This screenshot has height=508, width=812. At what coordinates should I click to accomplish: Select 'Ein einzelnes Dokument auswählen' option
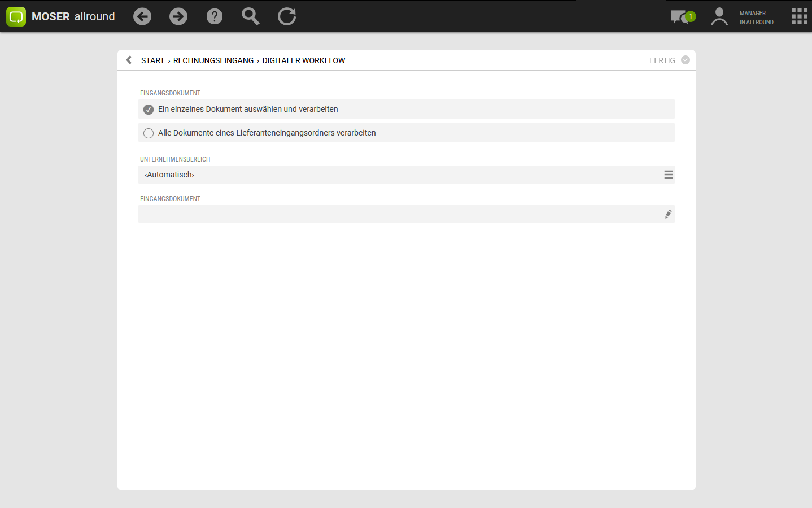point(407,109)
